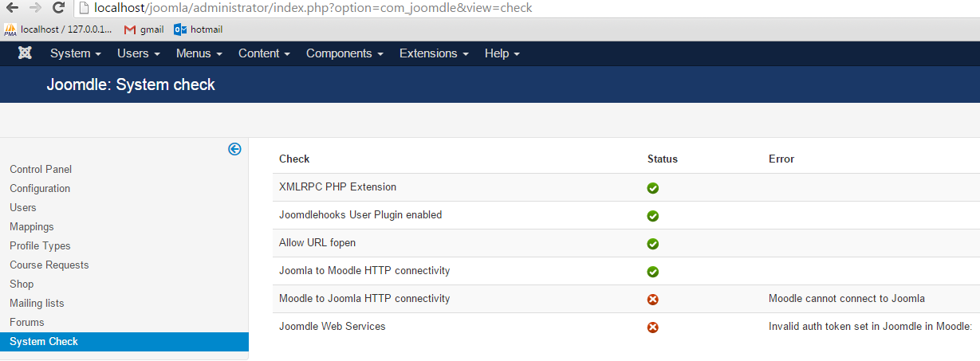Open the Configuration sidebar link

click(40, 188)
